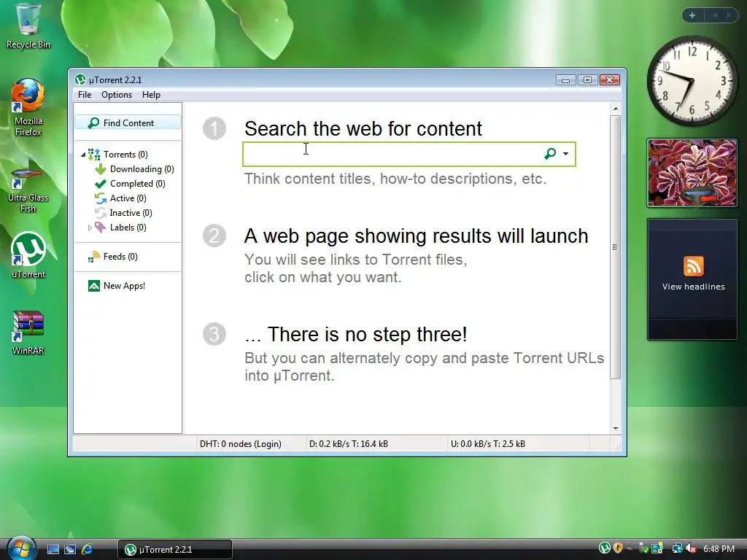Click the network connection tray icon

(677, 548)
